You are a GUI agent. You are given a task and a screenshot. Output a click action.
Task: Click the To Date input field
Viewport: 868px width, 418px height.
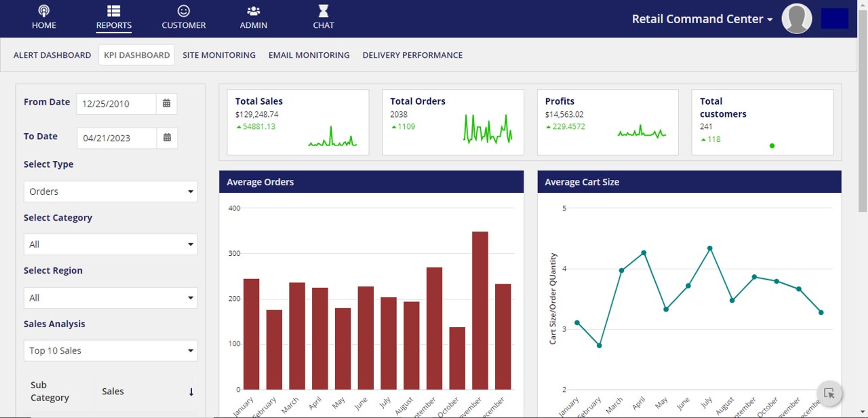click(x=117, y=138)
